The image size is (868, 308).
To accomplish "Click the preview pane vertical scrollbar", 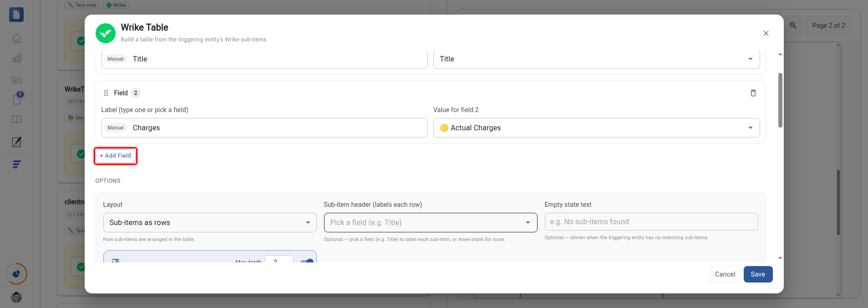I will tap(838, 203).
